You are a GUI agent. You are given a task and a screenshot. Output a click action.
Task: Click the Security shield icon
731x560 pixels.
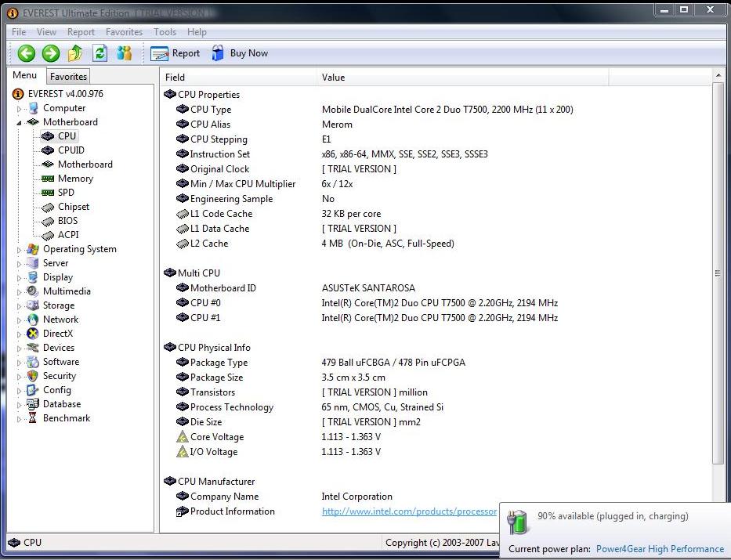[33, 375]
